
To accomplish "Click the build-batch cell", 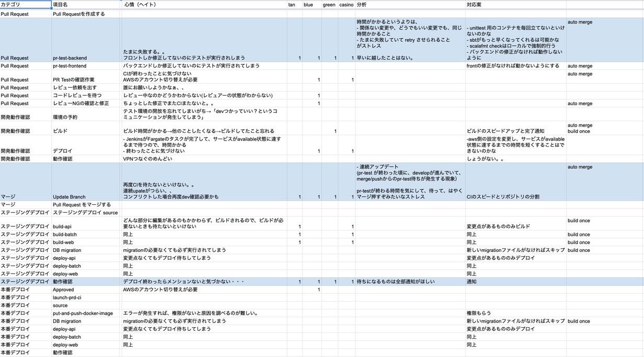I will 87,235.
